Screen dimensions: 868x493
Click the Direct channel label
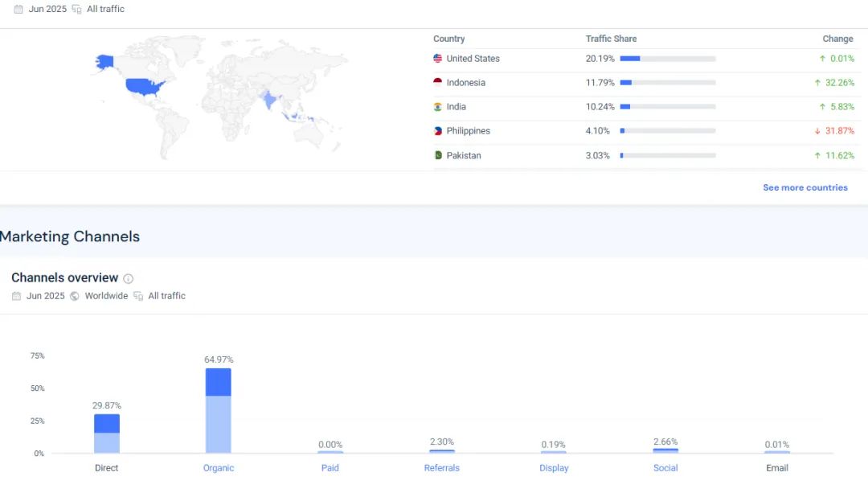point(106,467)
